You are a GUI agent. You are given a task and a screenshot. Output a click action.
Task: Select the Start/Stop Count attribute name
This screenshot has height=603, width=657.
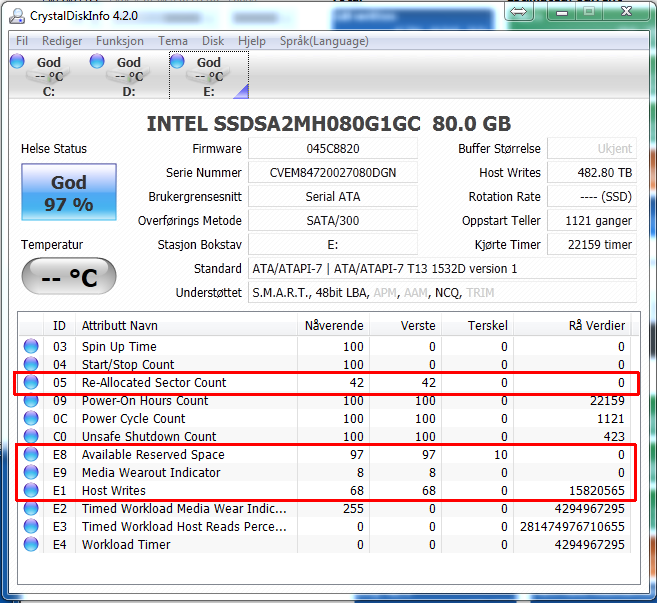point(128,365)
